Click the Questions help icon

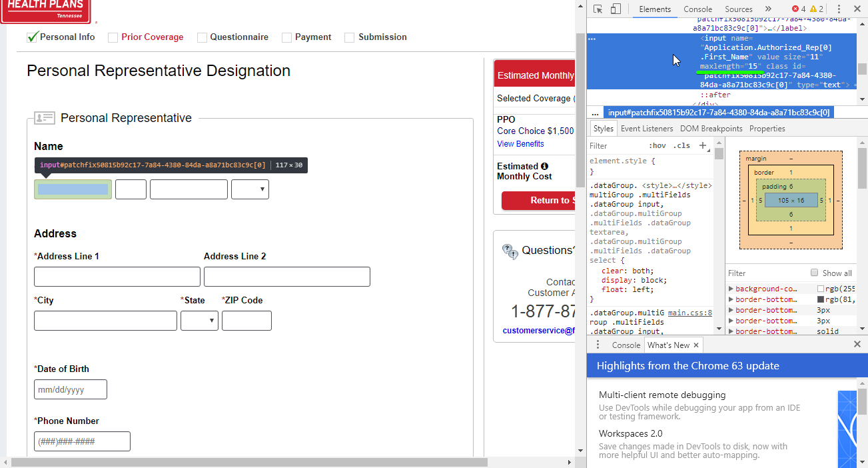[x=510, y=251]
